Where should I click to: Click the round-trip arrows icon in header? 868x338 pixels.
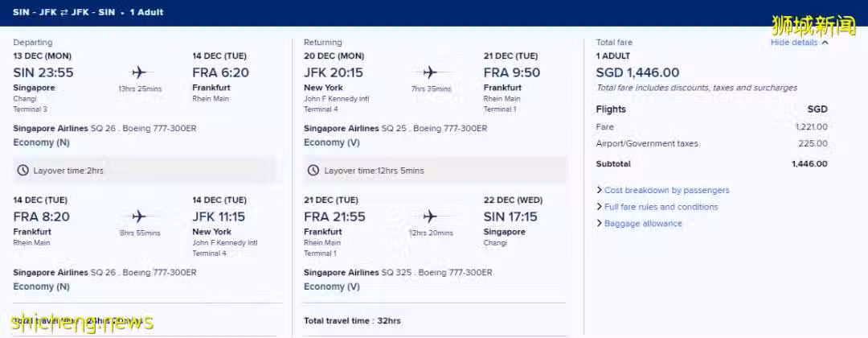64,12
